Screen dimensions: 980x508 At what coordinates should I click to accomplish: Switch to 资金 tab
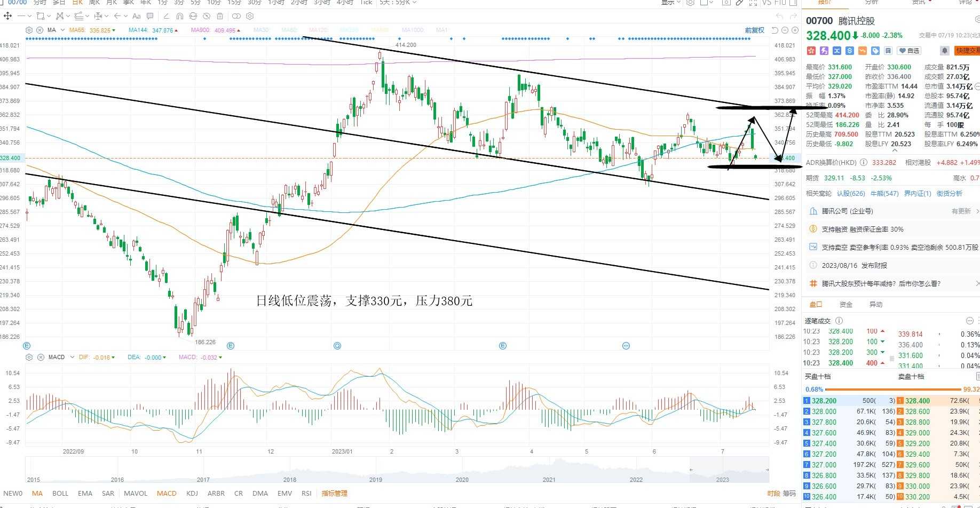coord(846,304)
